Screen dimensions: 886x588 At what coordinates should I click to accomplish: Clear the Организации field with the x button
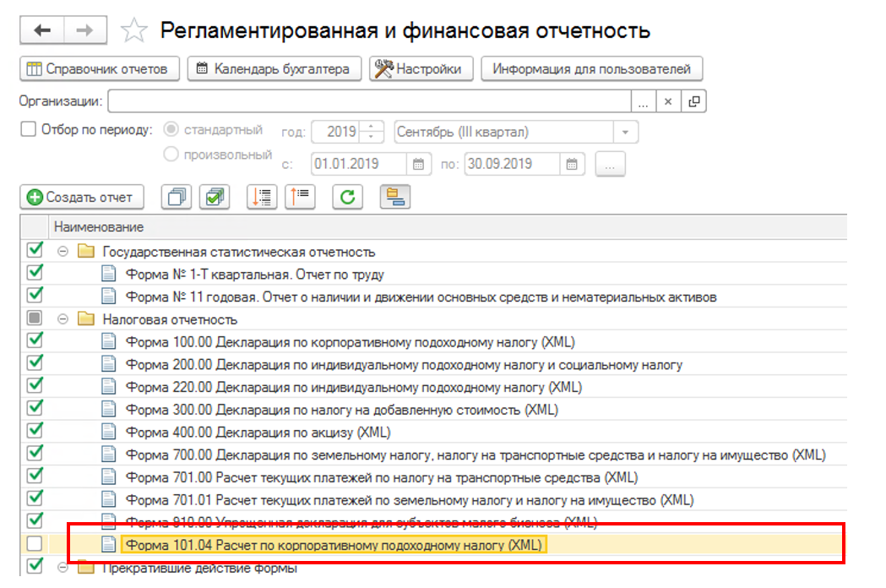[x=667, y=101]
